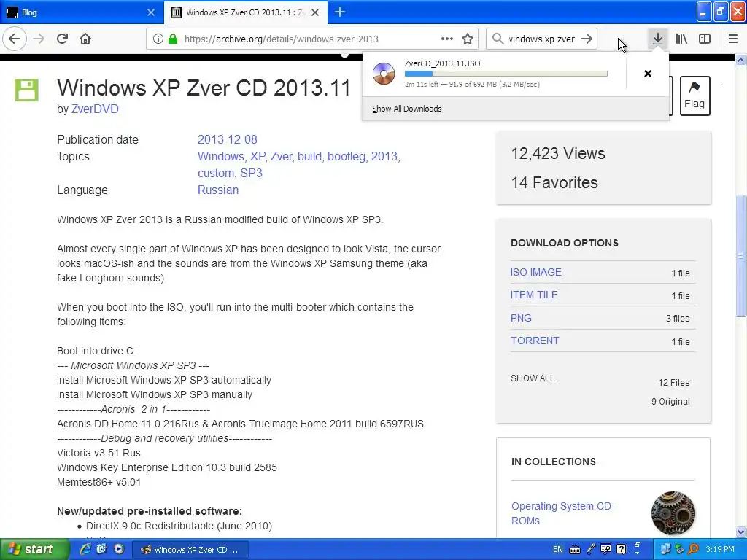Cancel the ZverCD_2013.11.ISO download
747x560 pixels.
[x=648, y=74]
